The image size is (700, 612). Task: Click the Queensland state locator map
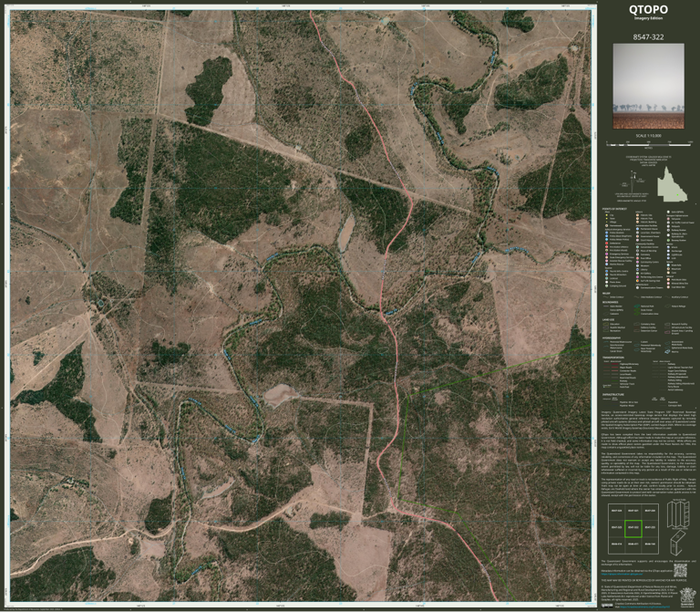672,183
